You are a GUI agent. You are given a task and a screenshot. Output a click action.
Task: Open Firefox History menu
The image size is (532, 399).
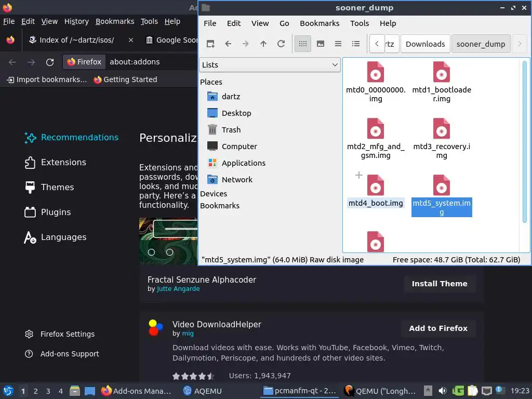tap(76, 21)
